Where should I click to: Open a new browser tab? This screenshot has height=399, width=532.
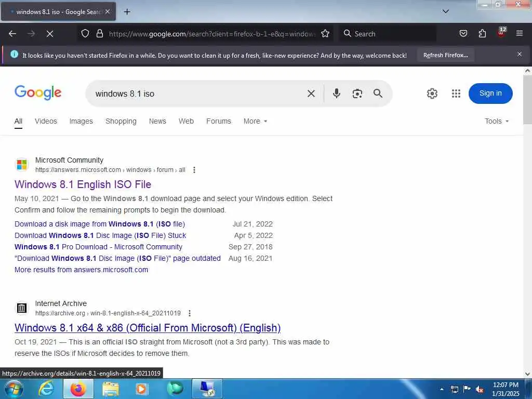[127, 12]
